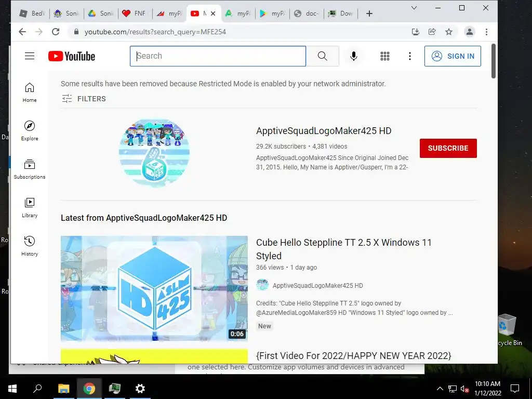The image size is (532, 399).
Task: Open the channel avatar thumbnail
Action: [154, 153]
